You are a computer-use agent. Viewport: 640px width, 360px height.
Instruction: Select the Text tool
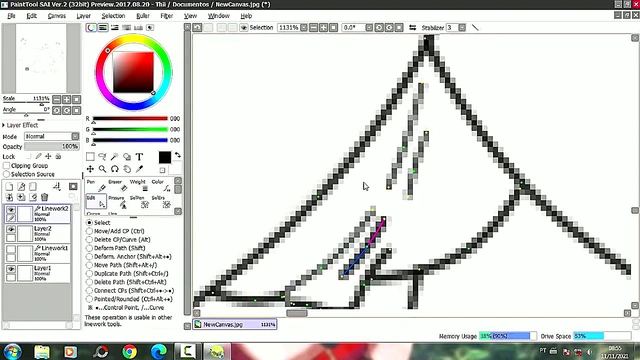[x=139, y=157]
